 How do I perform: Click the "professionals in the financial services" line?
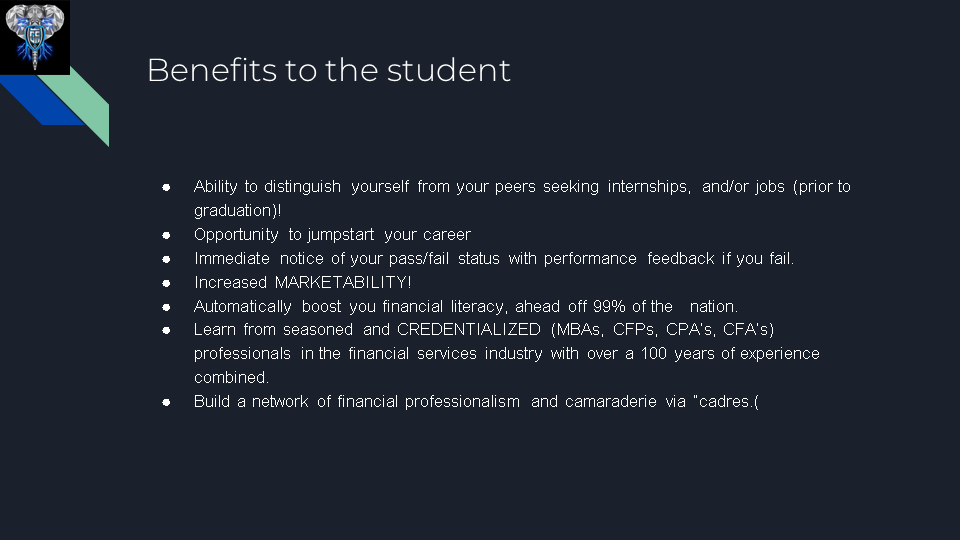coord(506,354)
